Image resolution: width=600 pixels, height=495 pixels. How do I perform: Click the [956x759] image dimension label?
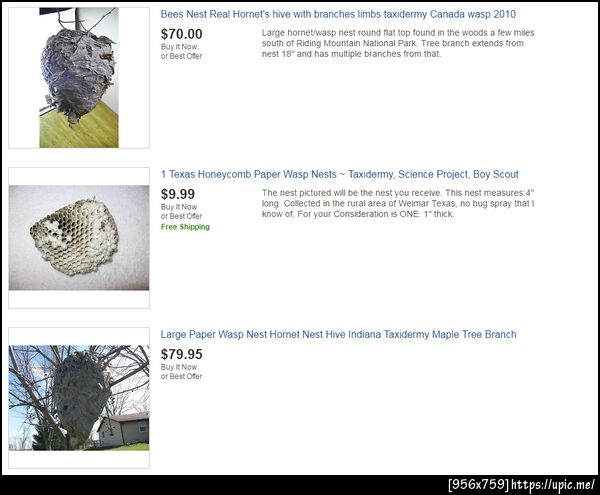coord(479,485)
